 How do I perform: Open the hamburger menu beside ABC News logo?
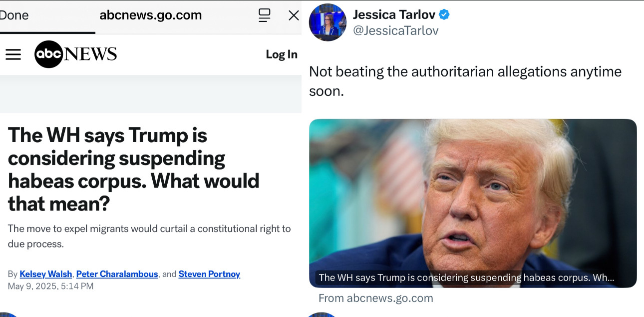(x=13, y=54)
